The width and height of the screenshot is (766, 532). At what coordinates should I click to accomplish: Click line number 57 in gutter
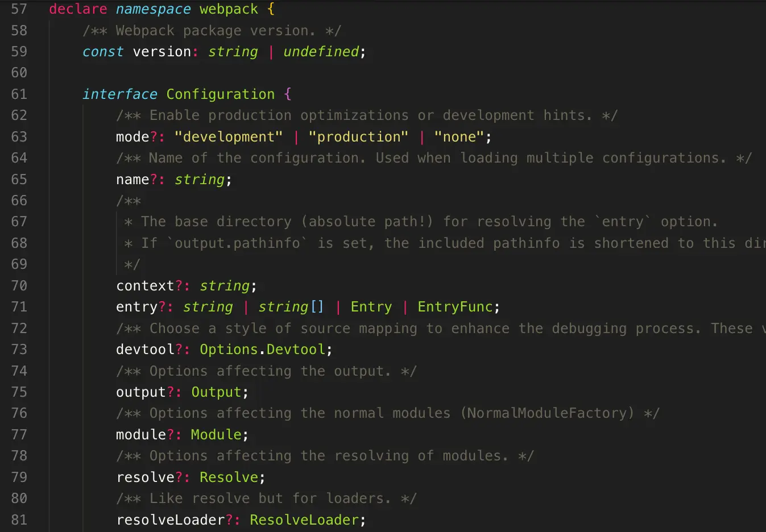[x=19, y=9]
